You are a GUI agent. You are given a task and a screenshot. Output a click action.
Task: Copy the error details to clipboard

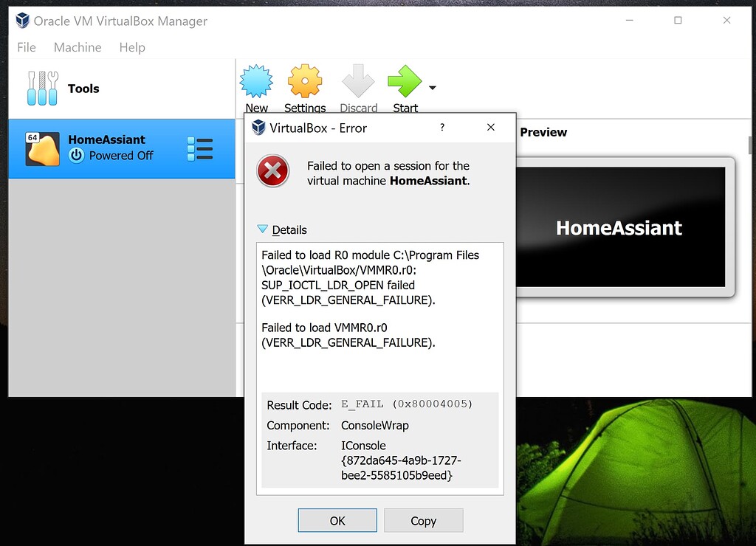coord(423,520)
